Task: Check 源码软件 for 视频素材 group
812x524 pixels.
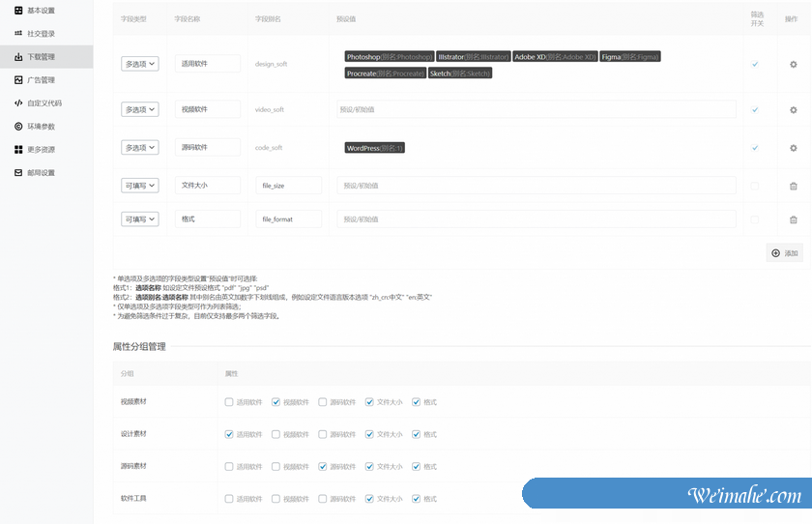Action: point(323,402)
